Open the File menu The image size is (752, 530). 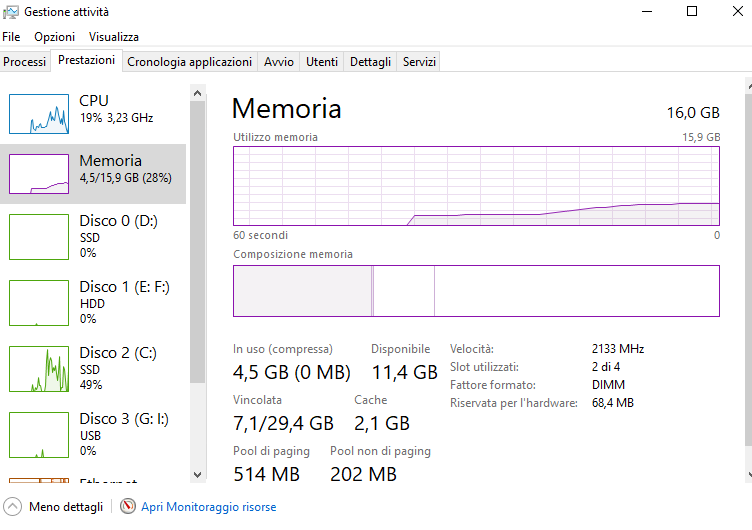tap(11, 37)
